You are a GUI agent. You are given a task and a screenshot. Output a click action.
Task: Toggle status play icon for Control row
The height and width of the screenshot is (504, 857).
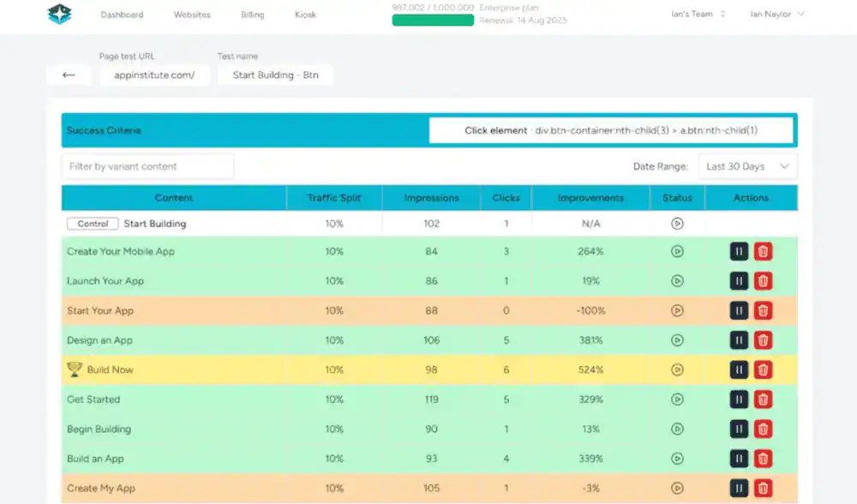(x=677, y=224)
